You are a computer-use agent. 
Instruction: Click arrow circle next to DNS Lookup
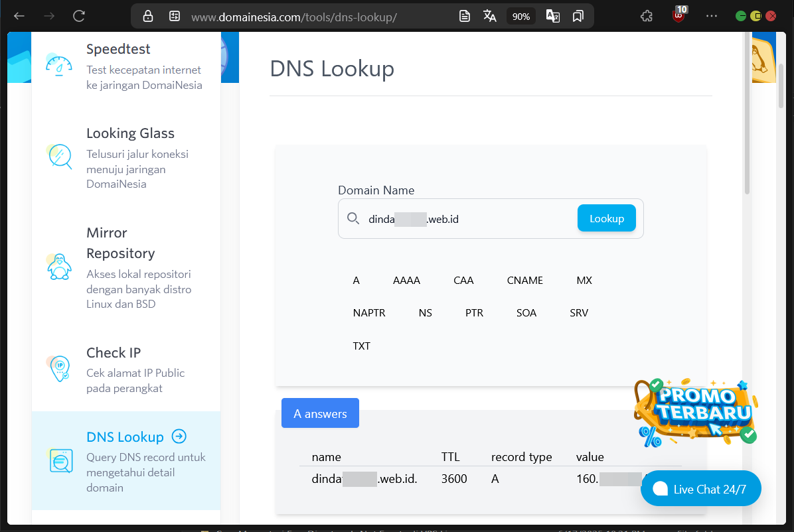pyautogui.click(x=179, y=436)
